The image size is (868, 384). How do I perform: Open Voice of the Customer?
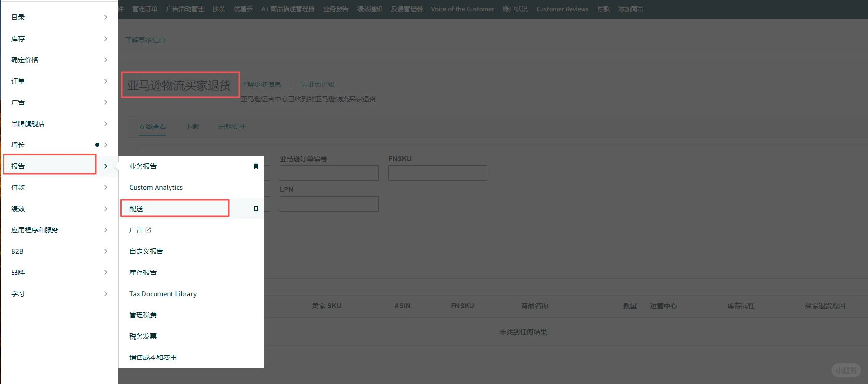463,9
